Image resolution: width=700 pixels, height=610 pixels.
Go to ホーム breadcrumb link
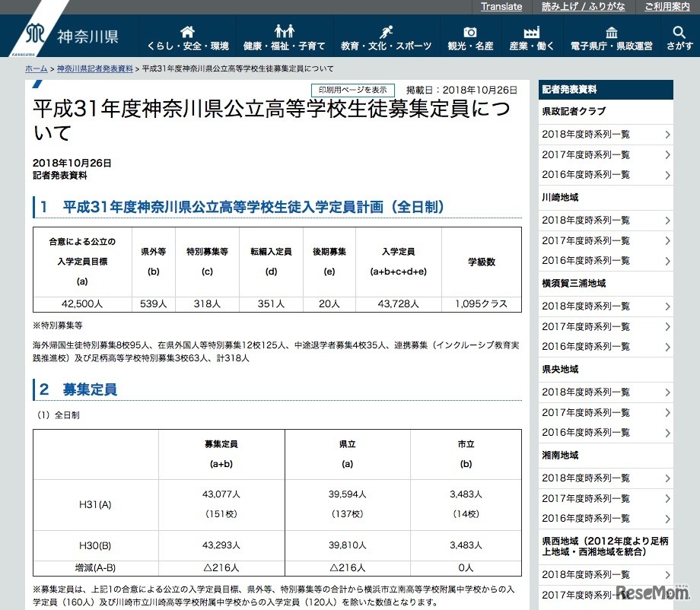point(36,68)
